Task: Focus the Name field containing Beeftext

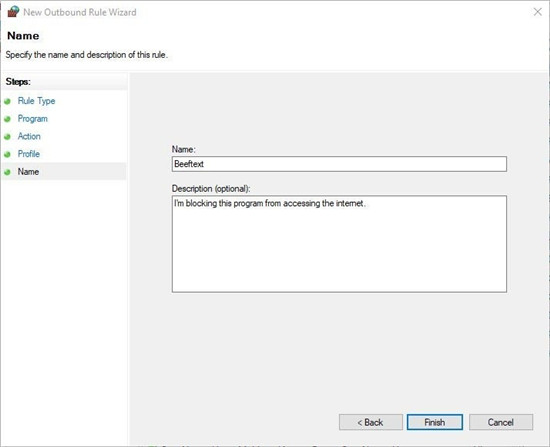Action: tap(339, 164)
